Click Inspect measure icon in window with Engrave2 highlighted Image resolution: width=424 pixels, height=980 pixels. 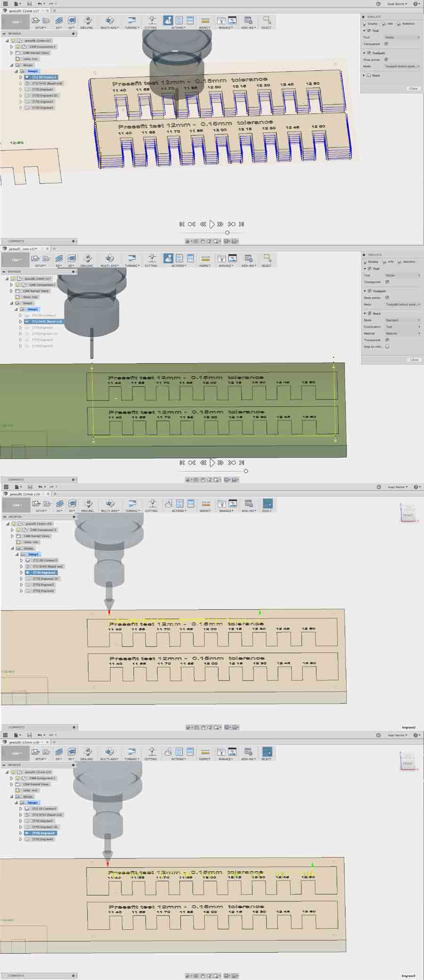(205, 504)
